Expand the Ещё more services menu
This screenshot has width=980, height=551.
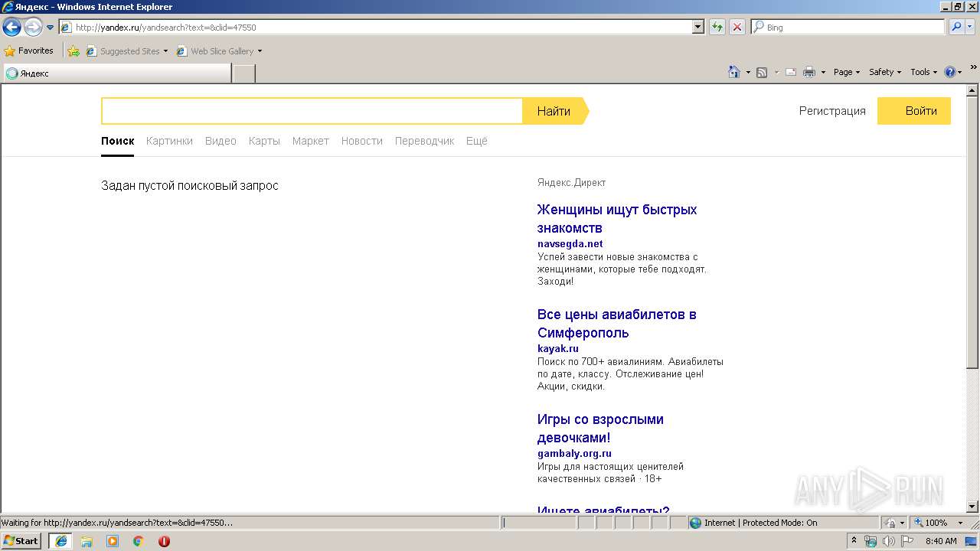click(x=476, y=141)
